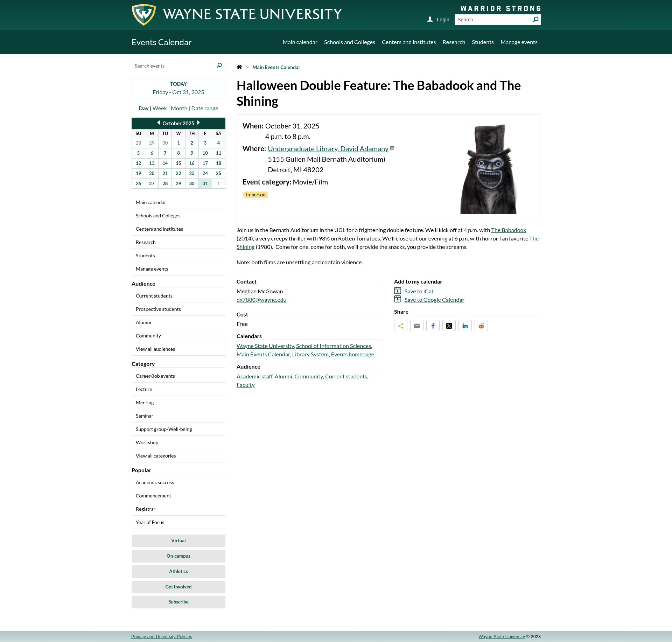Open Career/Job events category
The image size is (672, 642).
[x=178, y=376]
